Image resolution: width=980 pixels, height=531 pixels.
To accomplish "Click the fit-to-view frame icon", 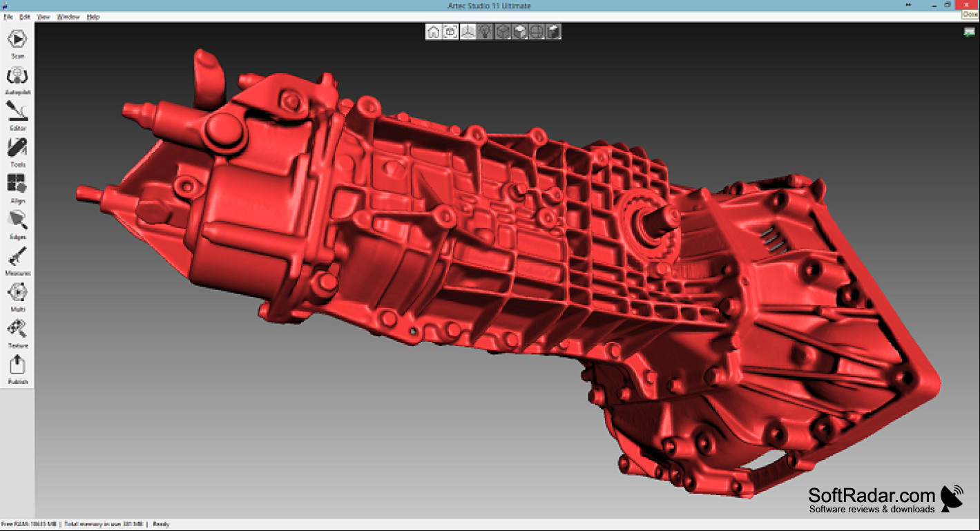I will [450, 32].
